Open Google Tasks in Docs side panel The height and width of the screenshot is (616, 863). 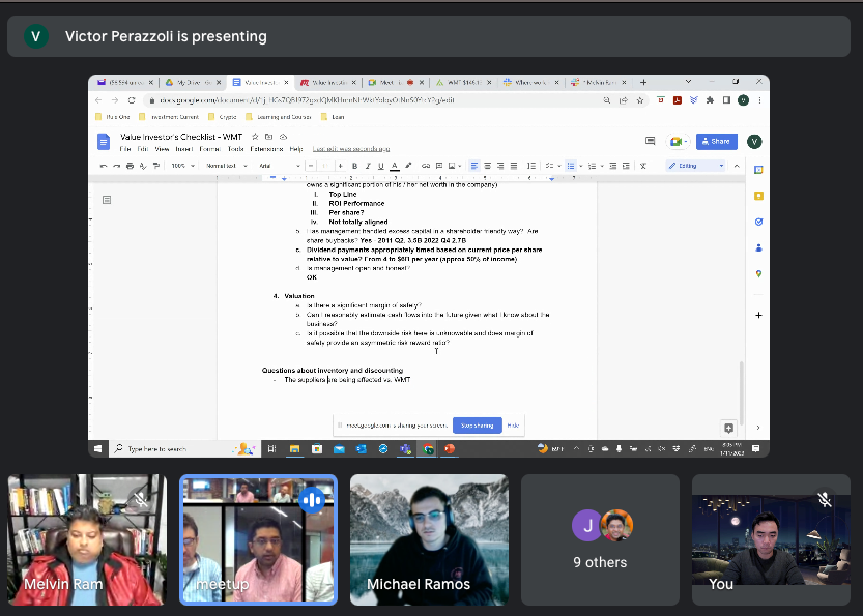click(x=758, y=222)
